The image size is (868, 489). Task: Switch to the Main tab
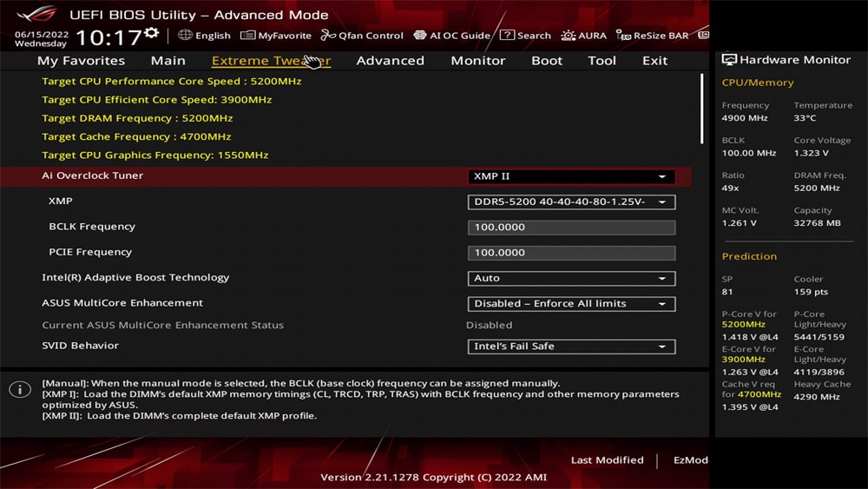[x=168, y=60]
